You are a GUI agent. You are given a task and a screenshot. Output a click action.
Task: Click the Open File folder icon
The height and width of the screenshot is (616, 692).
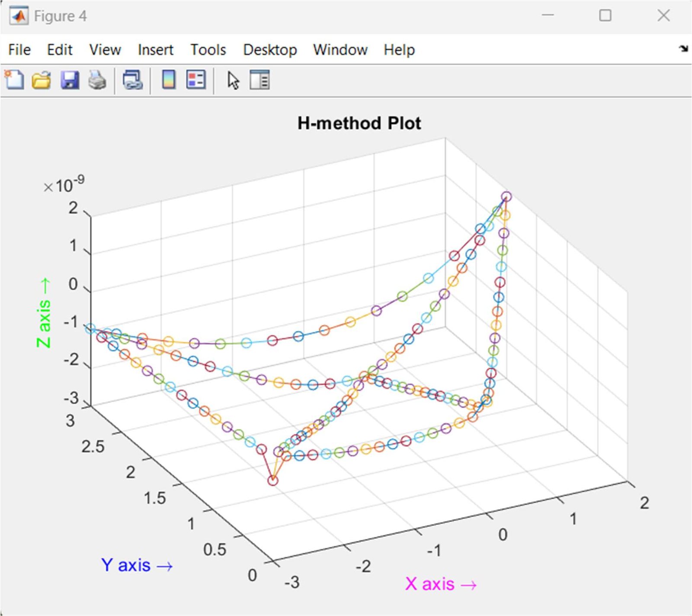[42, 80]
